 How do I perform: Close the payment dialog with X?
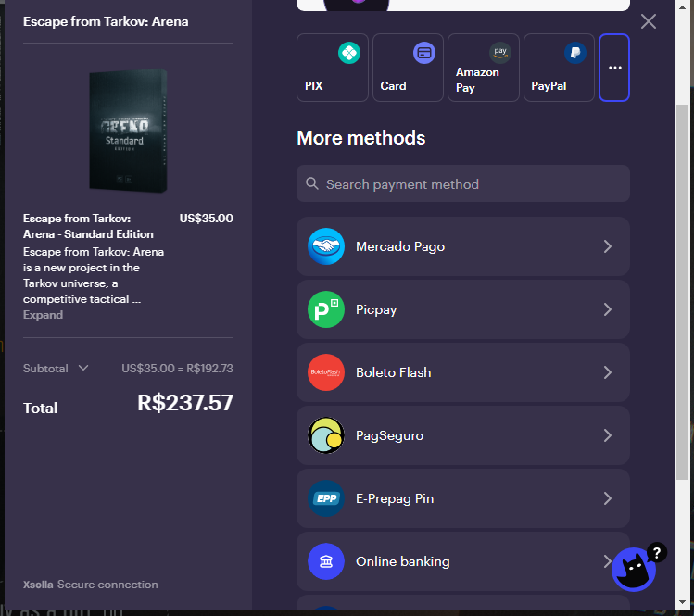pos(649,21)
